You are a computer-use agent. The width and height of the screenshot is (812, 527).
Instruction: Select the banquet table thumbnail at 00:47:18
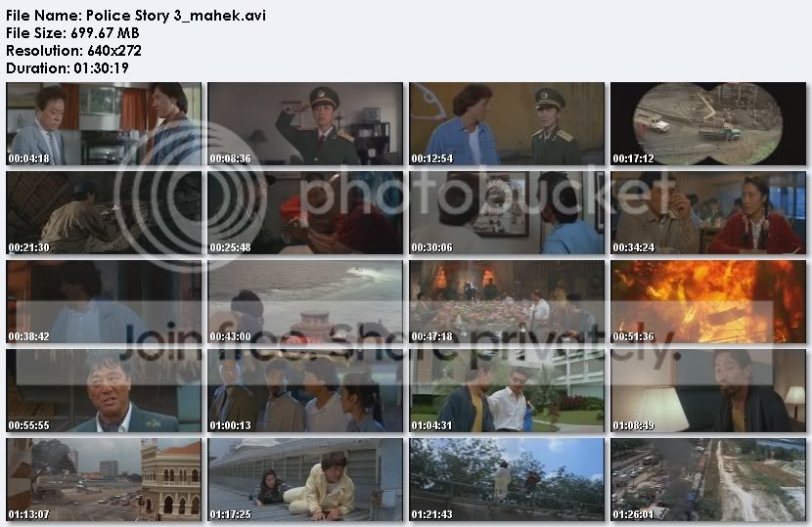click(507, 302)
